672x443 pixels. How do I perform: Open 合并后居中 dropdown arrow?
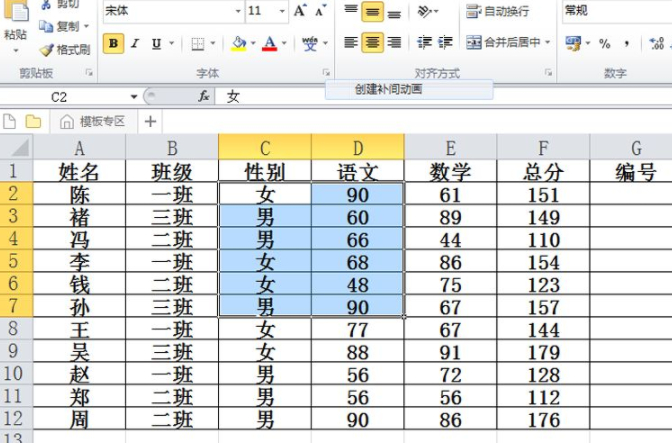547,42
